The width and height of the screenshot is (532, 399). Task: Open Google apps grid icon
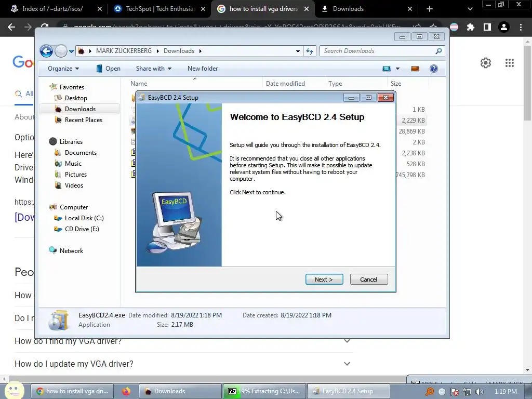pyautogui.click(x=509, y=63)
